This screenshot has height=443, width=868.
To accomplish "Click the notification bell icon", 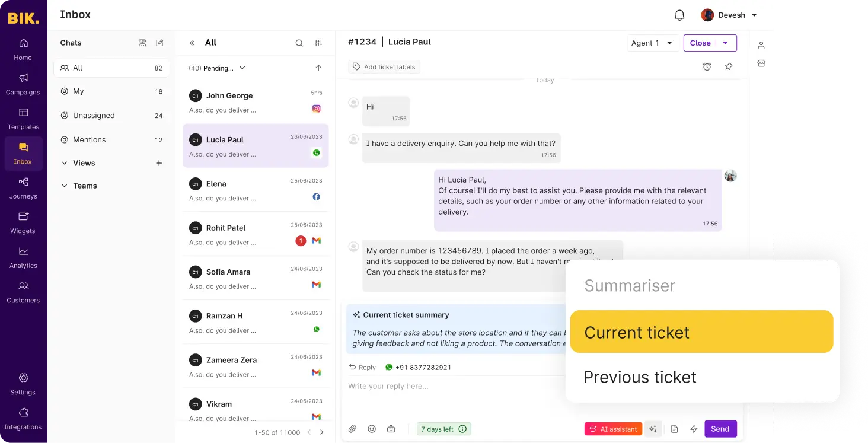I will coord(679,15).
